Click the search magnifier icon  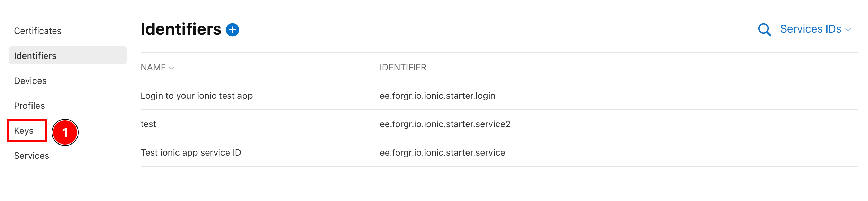[764, 30]
